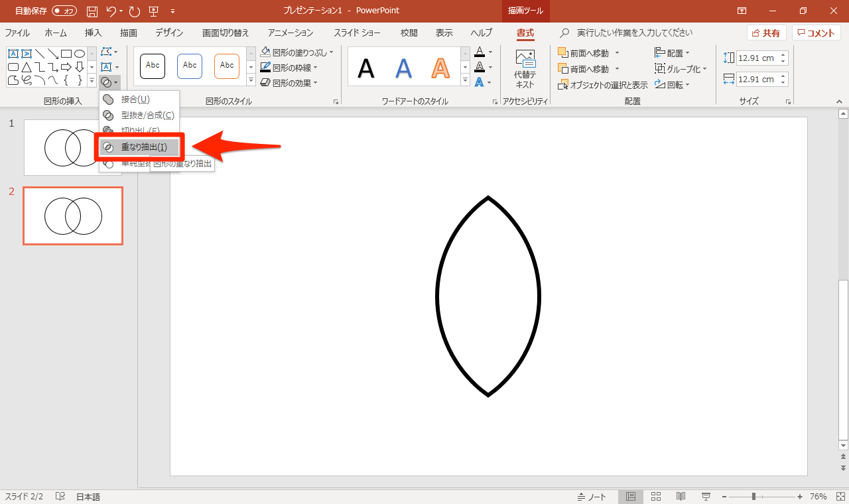
Task: Redo the last action
Action: (x=135, y=11)
